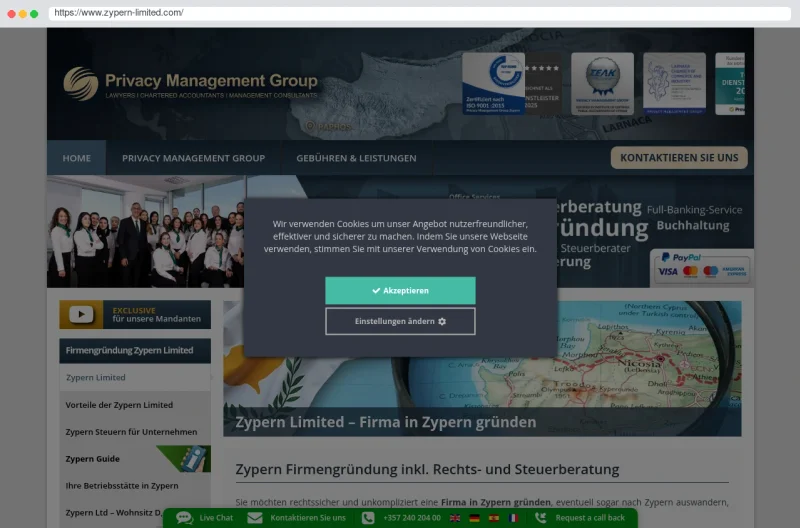
Task: Click the VISA card logo
Action: (x=668, y=271)
